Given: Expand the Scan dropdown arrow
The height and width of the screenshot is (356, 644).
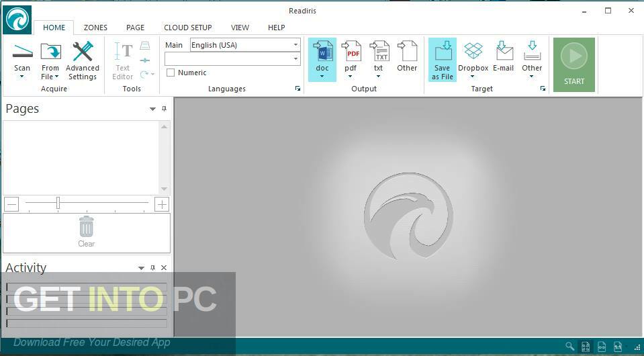Looking at the screenshot, I should click(21, 77).
